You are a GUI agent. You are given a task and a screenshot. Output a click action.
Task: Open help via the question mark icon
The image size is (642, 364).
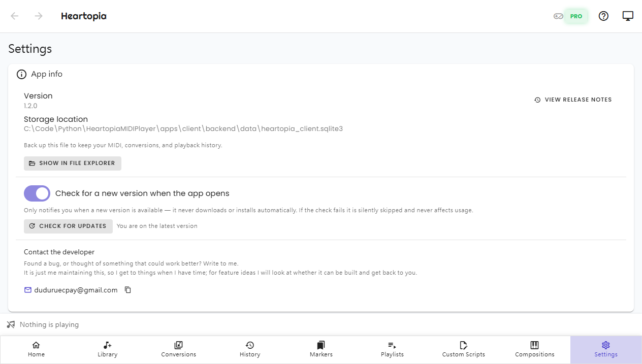tap(603, 16)
